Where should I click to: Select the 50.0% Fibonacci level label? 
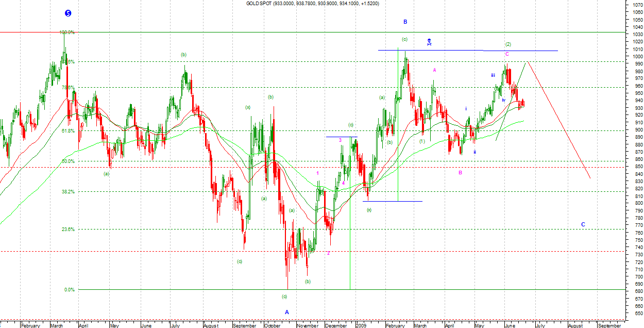tap(69, 161)
